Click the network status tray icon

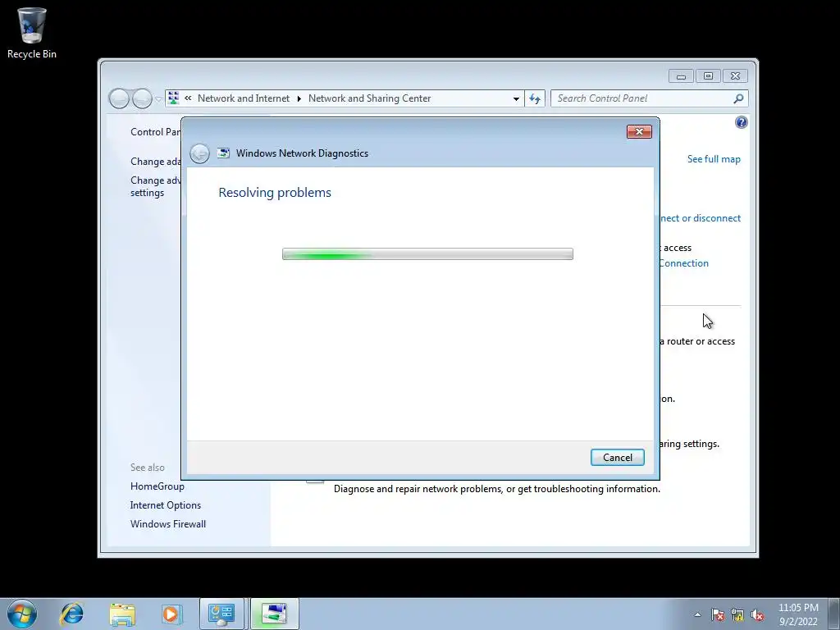click(x=737, y=615)
